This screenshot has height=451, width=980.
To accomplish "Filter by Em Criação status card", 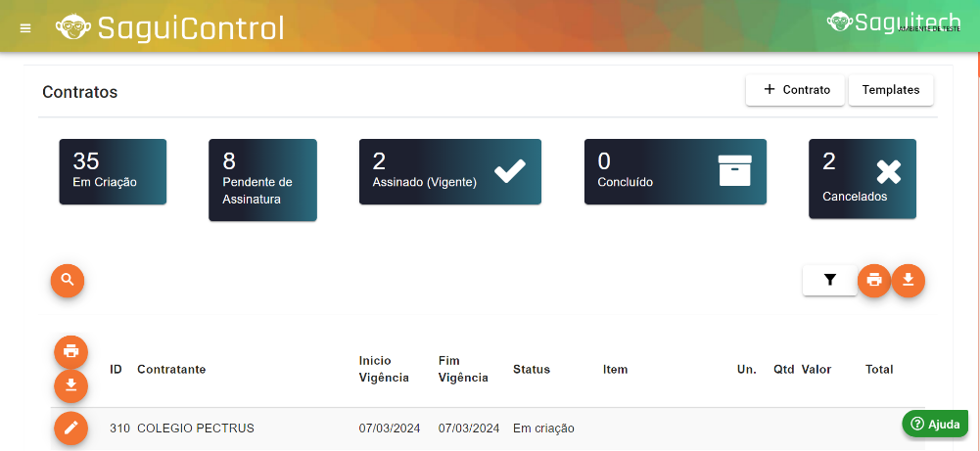I will (x=113, y=171).
